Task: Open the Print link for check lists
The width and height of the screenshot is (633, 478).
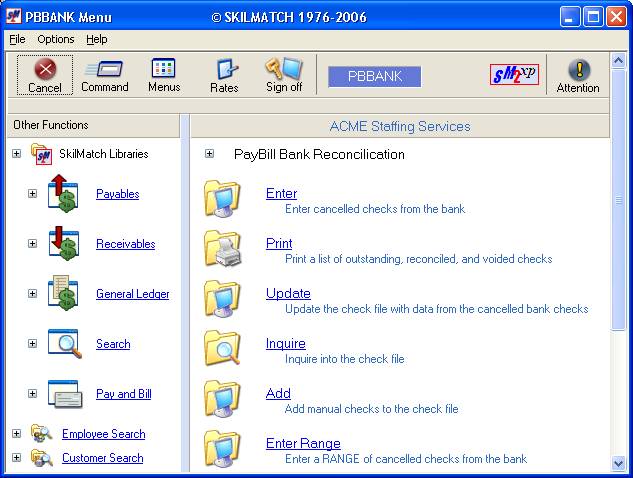Action: click(279, 243)
